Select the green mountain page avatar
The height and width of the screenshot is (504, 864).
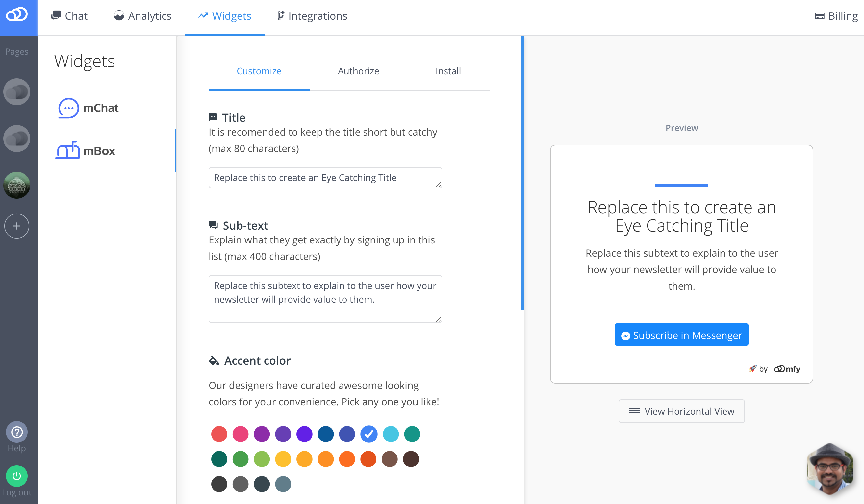point(17,185)
